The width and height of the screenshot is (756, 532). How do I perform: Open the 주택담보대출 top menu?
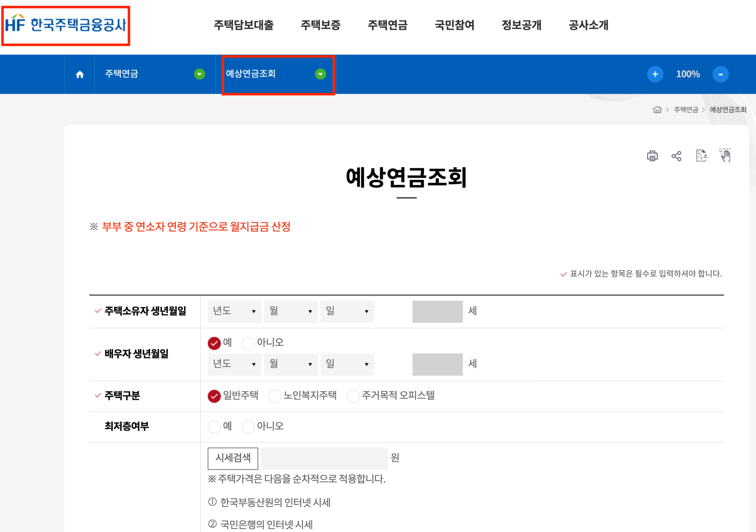(x=244, y=25)
